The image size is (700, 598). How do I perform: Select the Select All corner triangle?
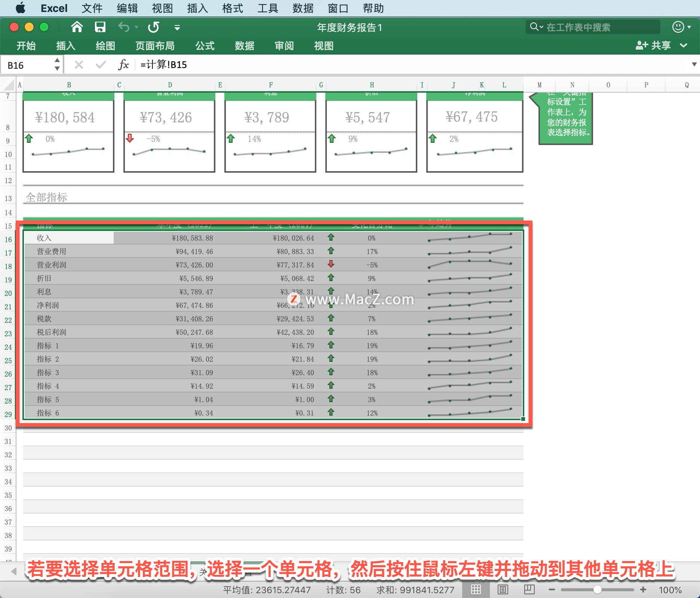coord(8,85)
